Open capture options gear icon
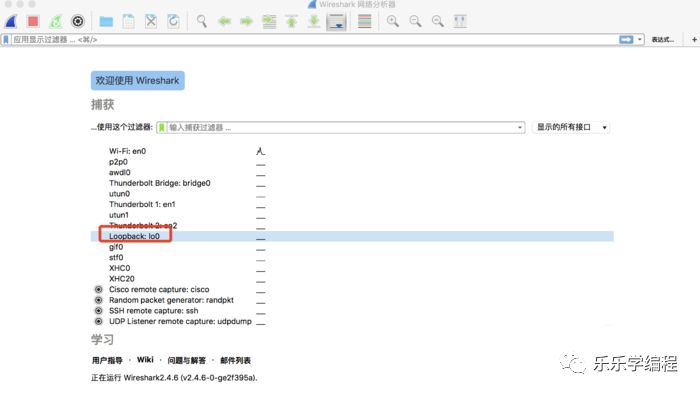 (78, 21)
